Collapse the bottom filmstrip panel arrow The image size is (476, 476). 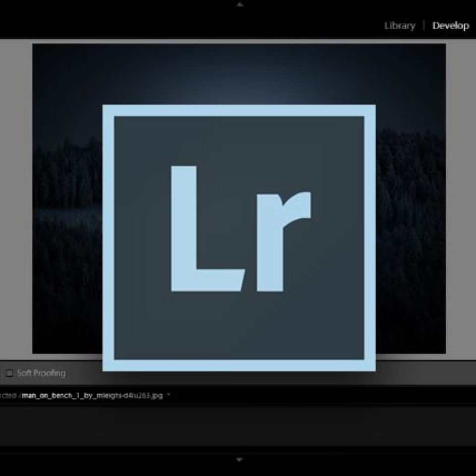tap(239, 460)
